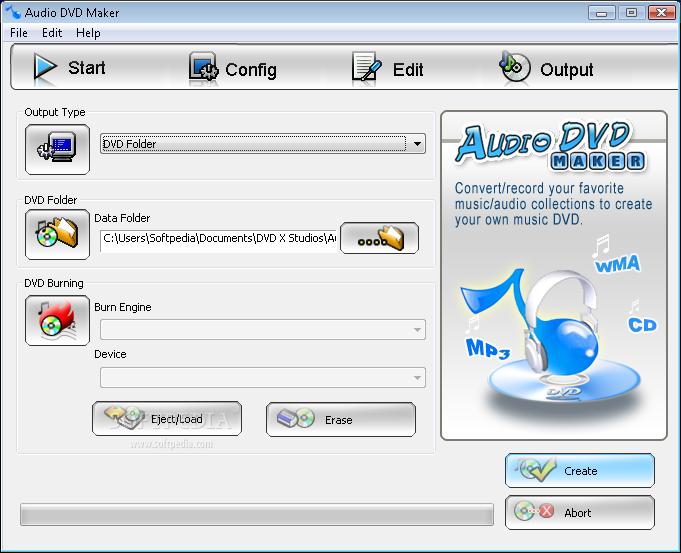Click the Erase disc button
Screen dimensions: 681x553
[341, 420]
